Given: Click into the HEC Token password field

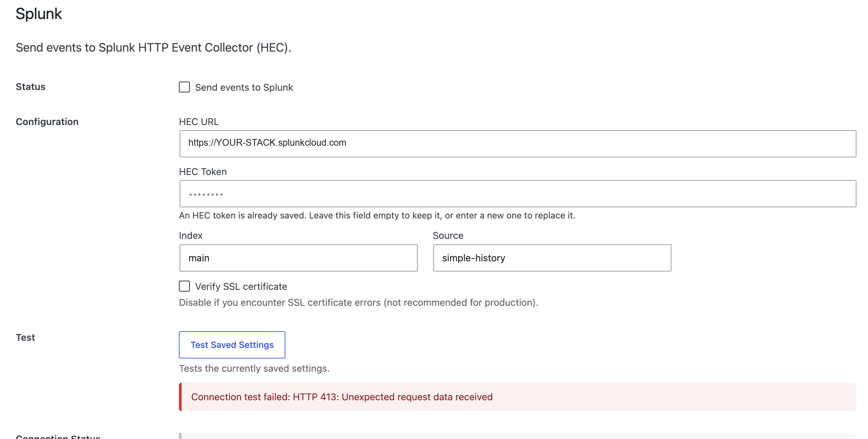Looking at the screenshot, I should [x=518, y=193].
